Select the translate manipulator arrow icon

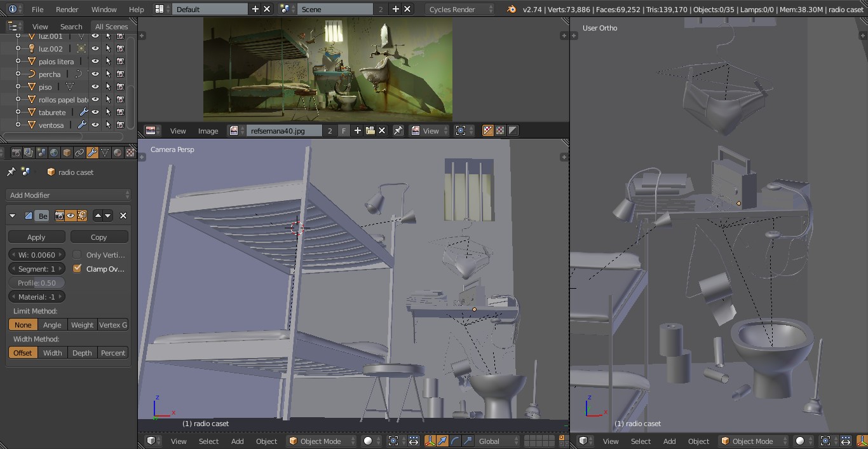[x=442, y=441]
